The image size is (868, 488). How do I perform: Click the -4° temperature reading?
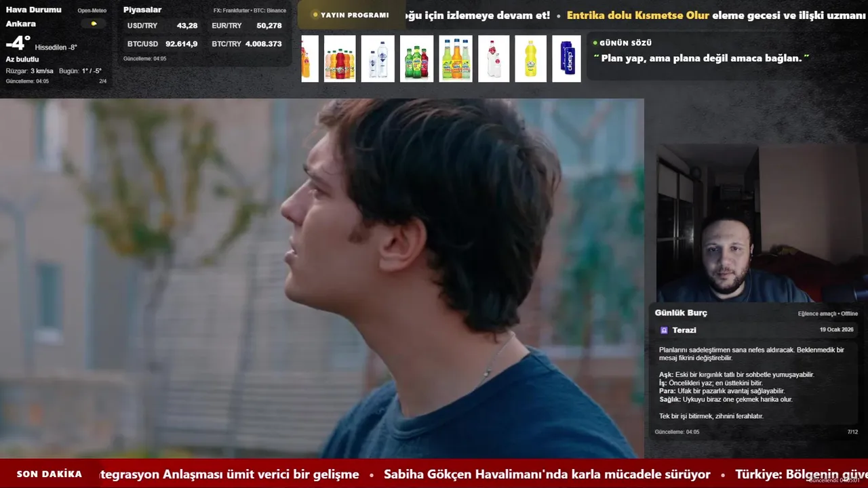(x=18, y=44)
